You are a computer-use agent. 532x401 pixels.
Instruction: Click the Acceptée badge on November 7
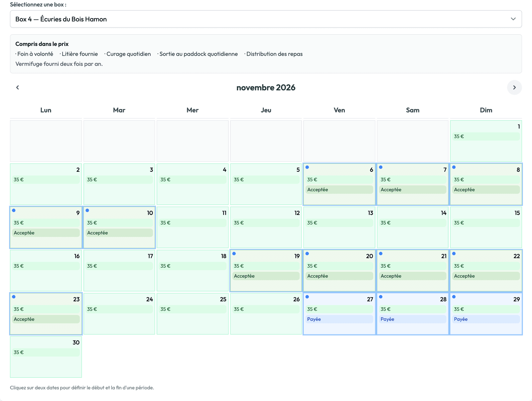pyautogui.click(x=413, y=190)
